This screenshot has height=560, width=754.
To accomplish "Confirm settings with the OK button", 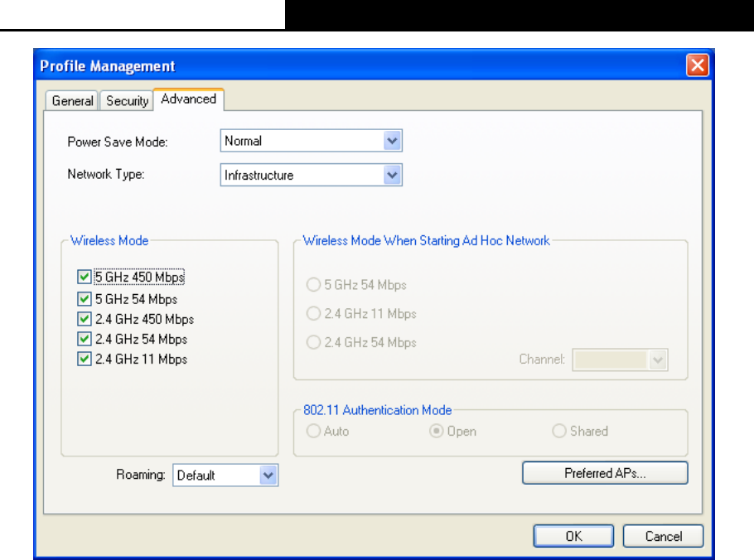I will (x=573, y=536).
